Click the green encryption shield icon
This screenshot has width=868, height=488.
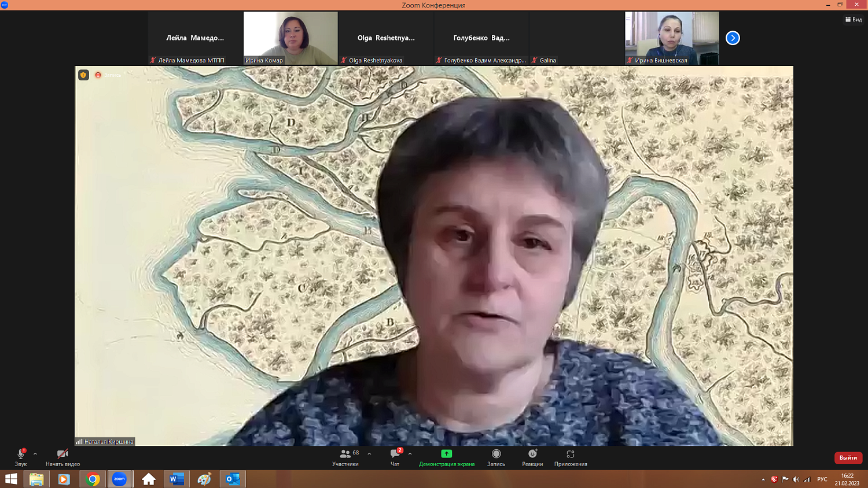[84, 75]
